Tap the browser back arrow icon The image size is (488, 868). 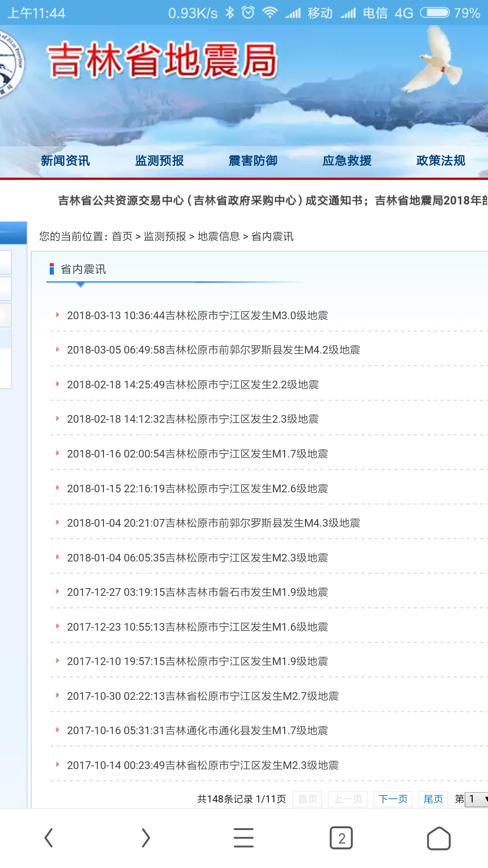click(x=49, y=838)
